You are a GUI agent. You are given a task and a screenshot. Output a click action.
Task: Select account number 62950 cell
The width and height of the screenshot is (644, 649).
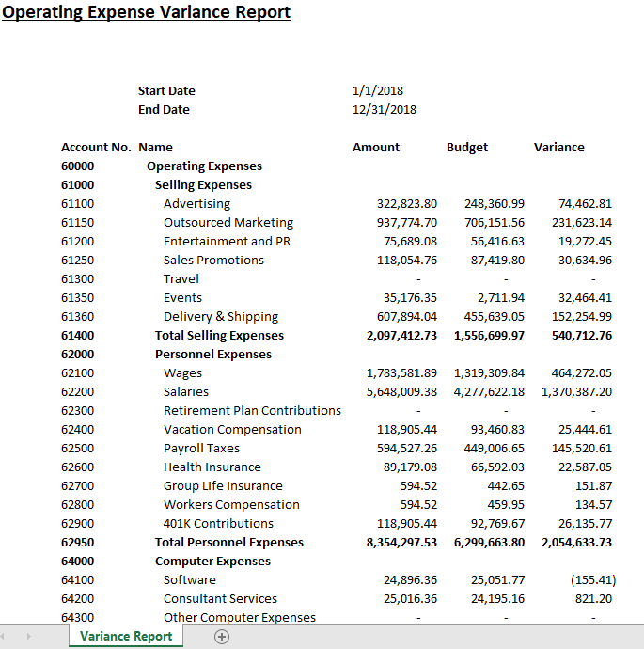point(77,542)
